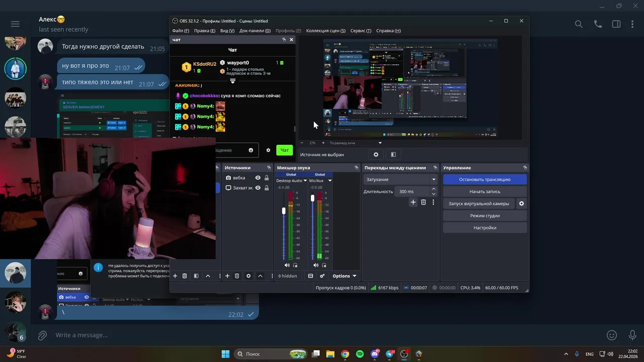This screenshot has height=362, width=644.
Task: Delete scene using Scenes panel trash icon
Action: (x=185, y=276)
